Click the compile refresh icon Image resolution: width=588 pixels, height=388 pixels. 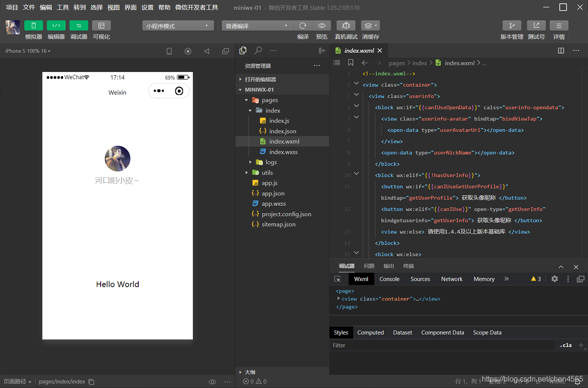(x=303, y=25)
